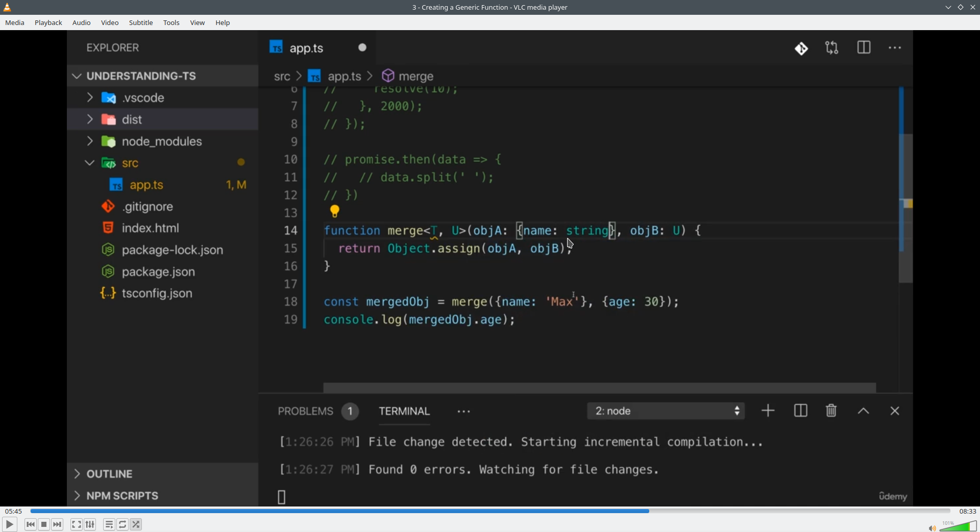
Task: Split the editor to the right
Action: 864,48
